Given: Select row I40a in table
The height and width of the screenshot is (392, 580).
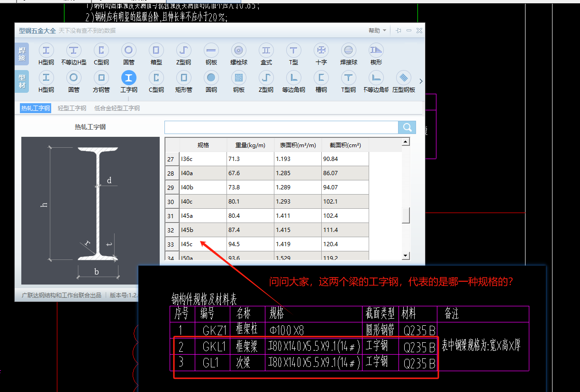Looking at the screenshot, I should 267,173.
